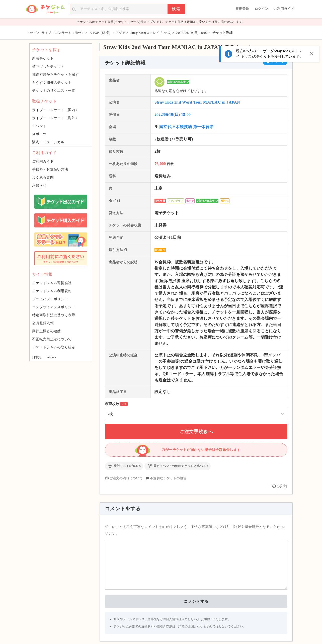Click the ファンクラブ tag badge
Screen dimensions: 322x644
tap(176, 201)
